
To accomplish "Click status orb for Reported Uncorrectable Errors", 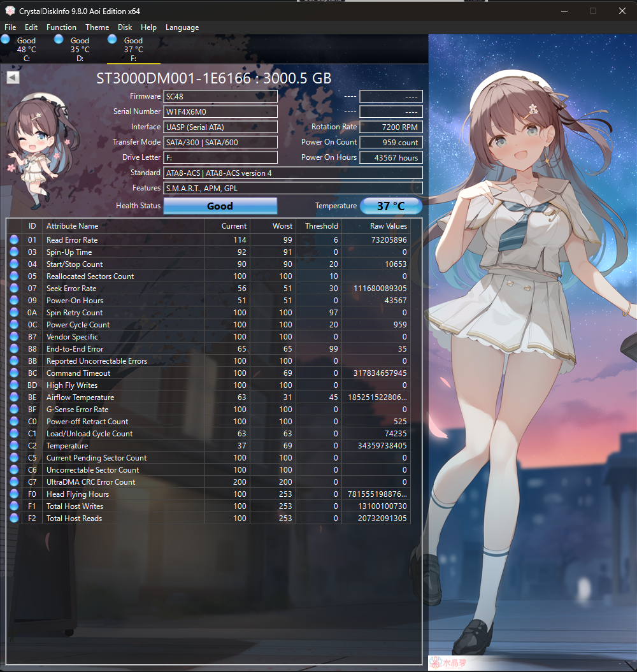I will [14, 361].
